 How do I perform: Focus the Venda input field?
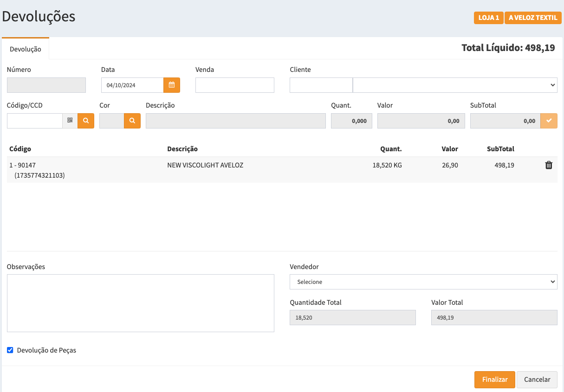tap(234, 85)
